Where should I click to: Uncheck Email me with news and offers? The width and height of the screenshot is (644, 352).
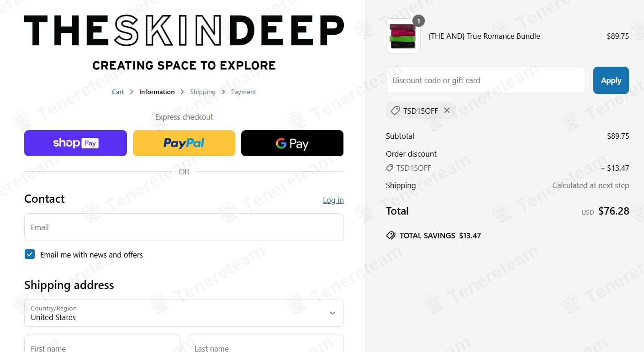click(30, 254)
